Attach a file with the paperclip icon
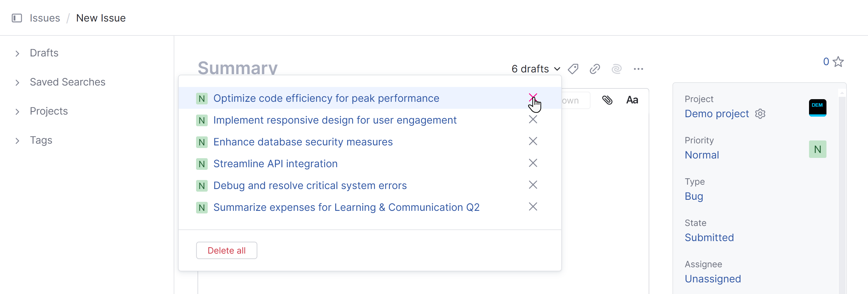This screenshot has height=294, width=868. 607,100
